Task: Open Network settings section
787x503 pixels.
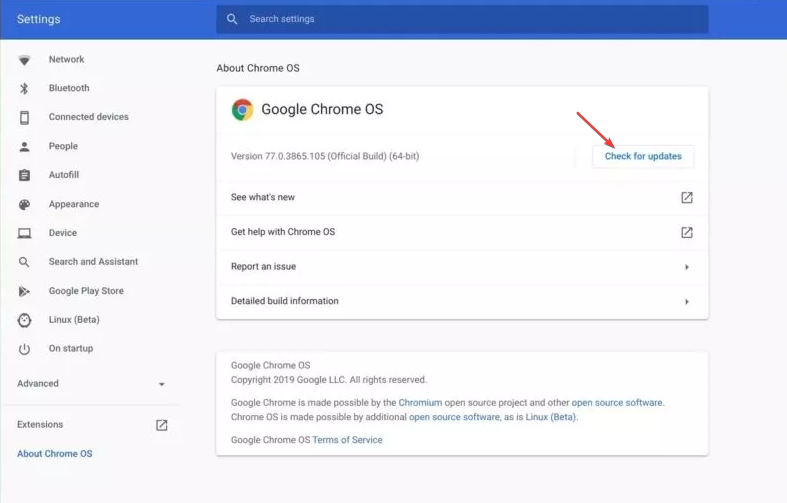Action: (x=66, y=59)
